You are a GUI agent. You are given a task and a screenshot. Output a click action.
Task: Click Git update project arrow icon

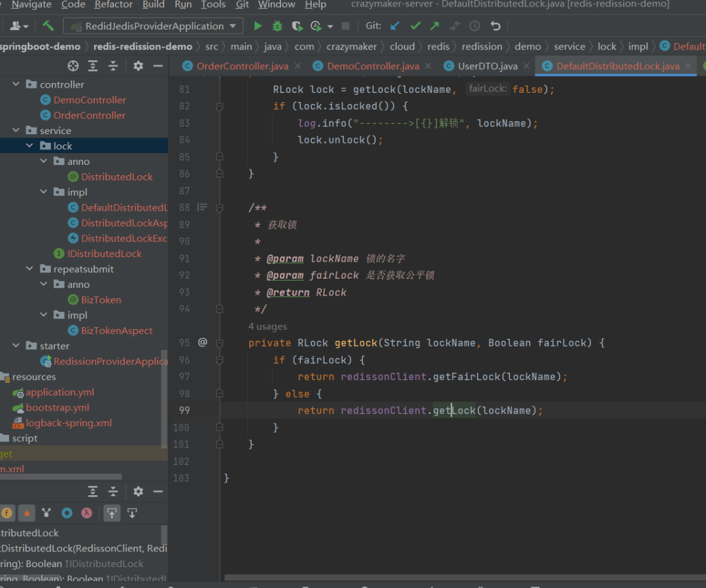[x=395, y=26]
